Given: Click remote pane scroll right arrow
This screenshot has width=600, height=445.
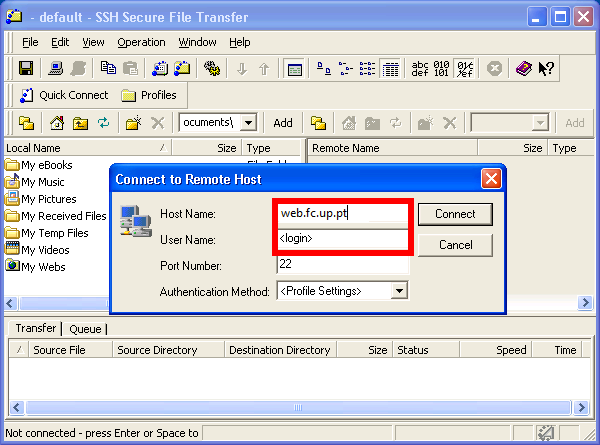Looking at the screenshot, I should [585, 303].
